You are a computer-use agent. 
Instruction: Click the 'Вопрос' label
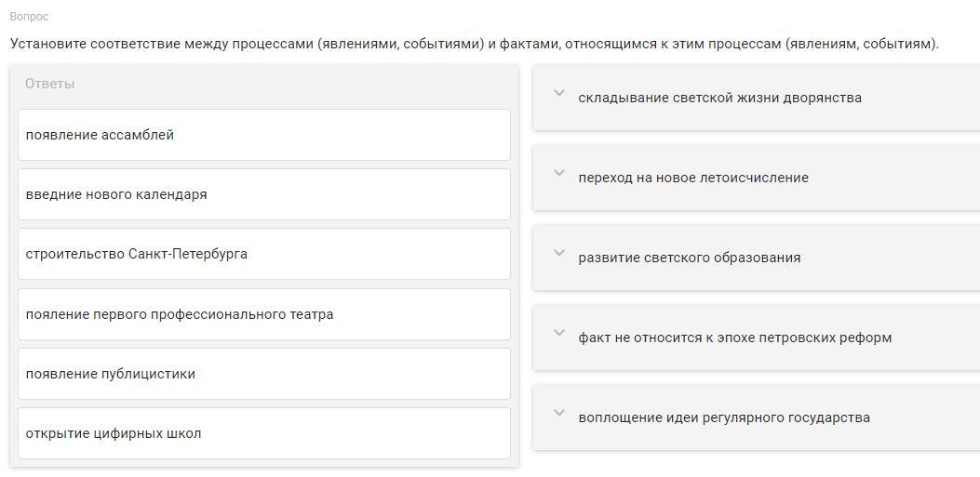point(30,17)
